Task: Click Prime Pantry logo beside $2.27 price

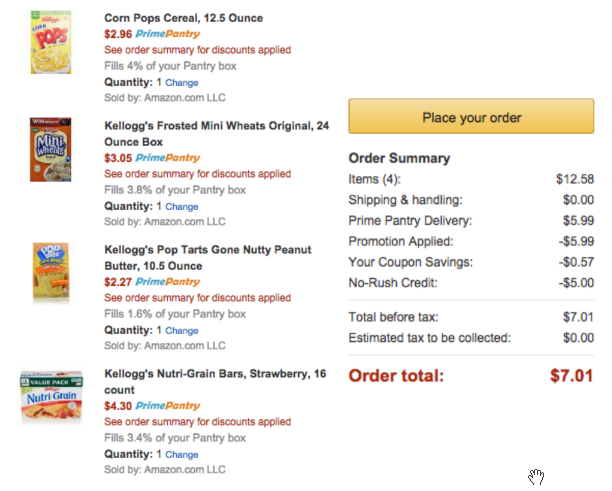Action: tap(167, 282)
